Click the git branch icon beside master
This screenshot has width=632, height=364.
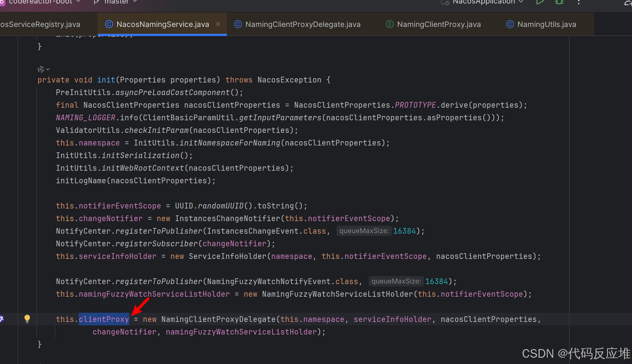click(97, 2)
